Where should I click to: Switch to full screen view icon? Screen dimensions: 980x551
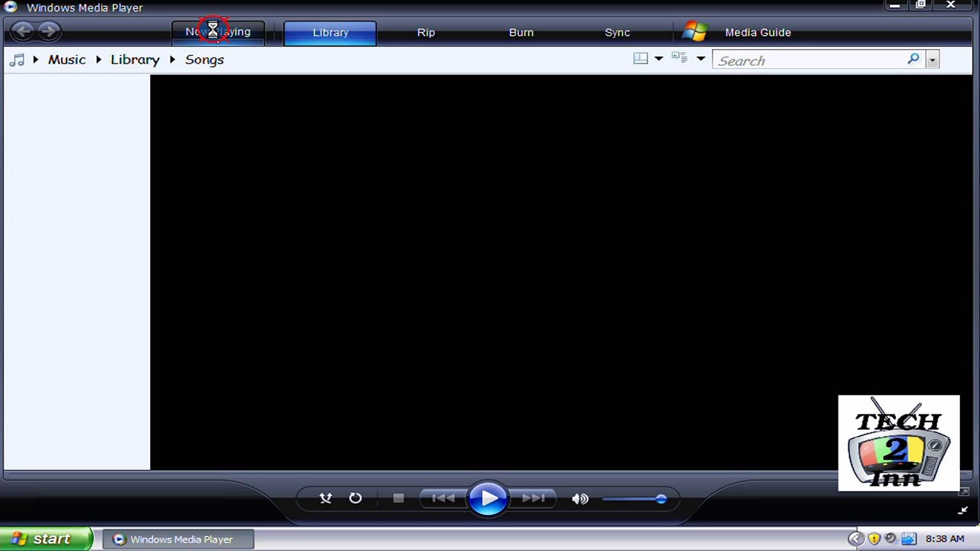point(963,491)
